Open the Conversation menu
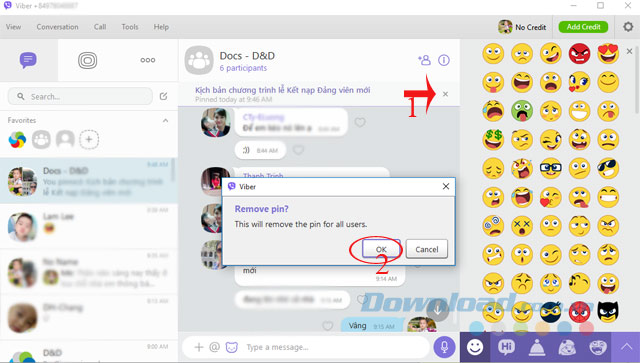Image resolution: width=640 pixels, height=363 pixels. pyautogui.click(x=58, y=27)
